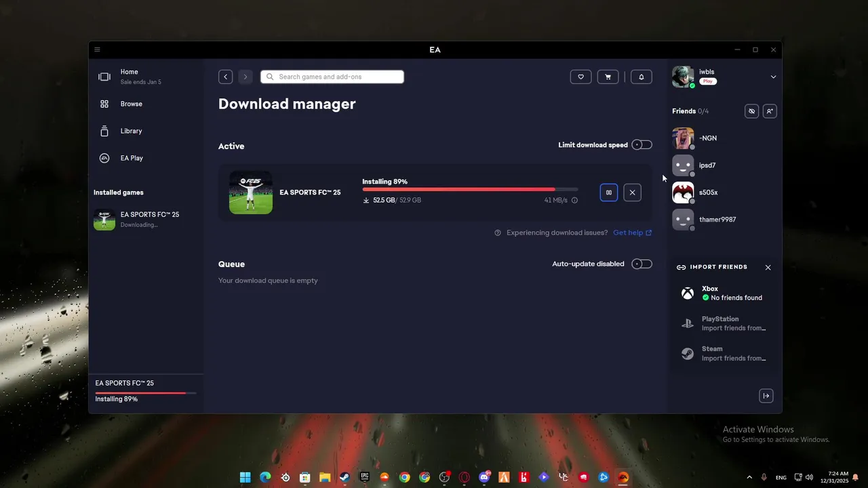Screen dimensions: 868x488
Task: Open Microsoft Edge from taskbar
Action: tap(265, 477)
